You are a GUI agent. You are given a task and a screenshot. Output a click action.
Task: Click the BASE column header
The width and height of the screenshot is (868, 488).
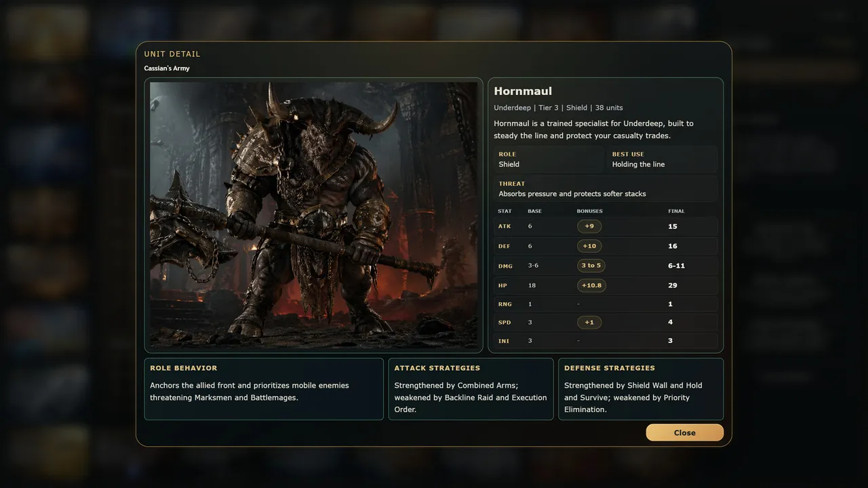click(534, 211)
